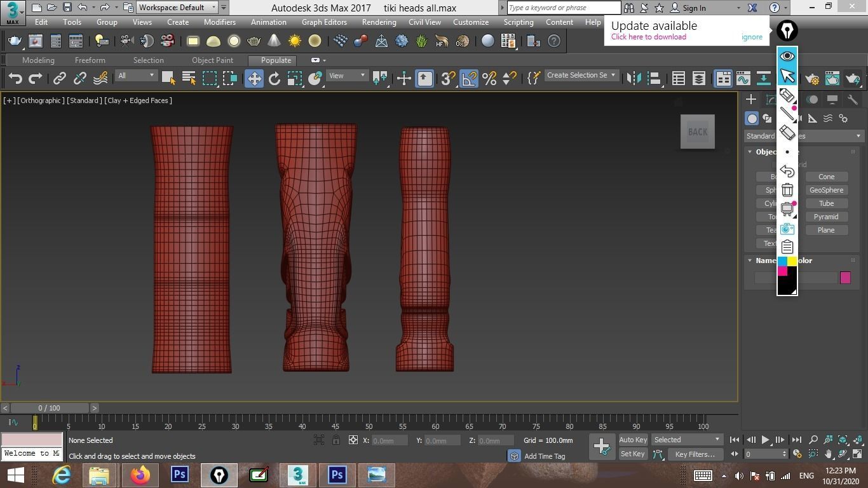Open Select by Name list

(x=189, y=78)
